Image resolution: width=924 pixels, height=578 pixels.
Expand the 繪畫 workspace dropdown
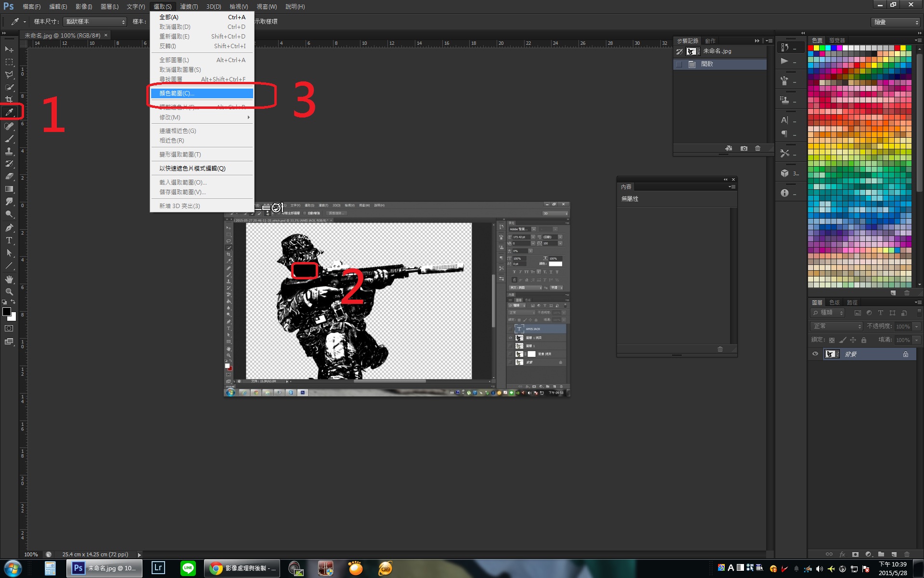[896, 22]
